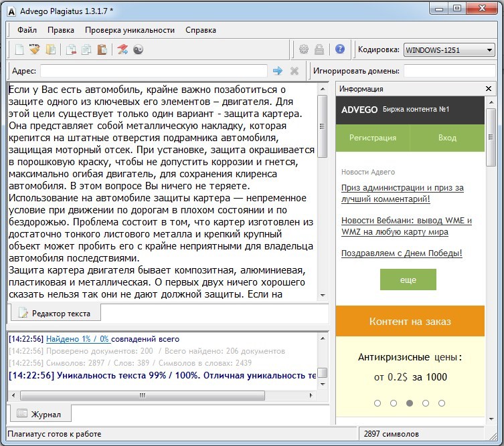
Task: Click the open file folder icon
Action: coord(50,49)
